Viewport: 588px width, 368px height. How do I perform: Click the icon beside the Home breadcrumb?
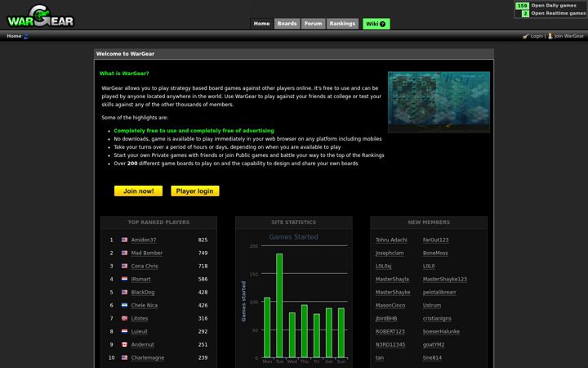tap(26, 37)
